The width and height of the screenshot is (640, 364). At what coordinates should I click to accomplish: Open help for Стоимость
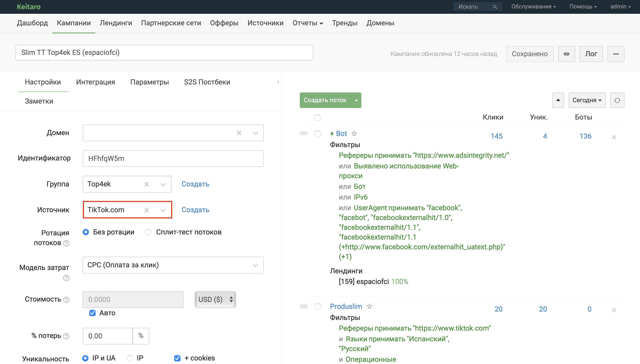(x=66, y=300)
